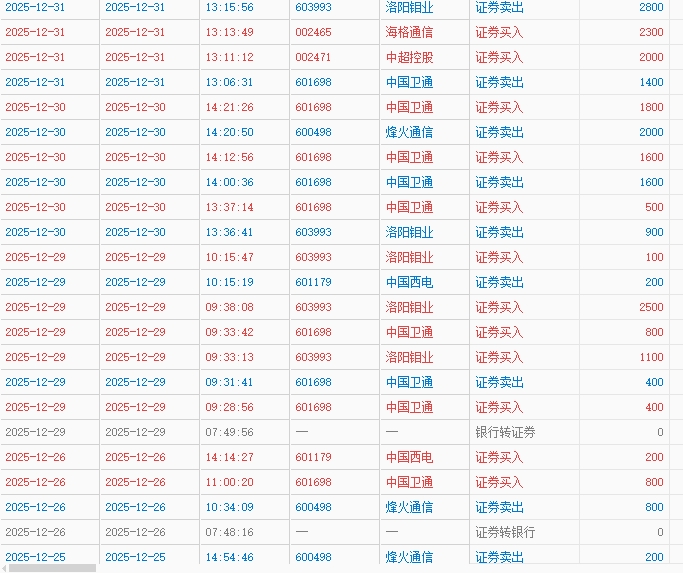Select the time cell 14:12:56
The width and height of the screenshot is (683, 573).
[x=230, y=157]
